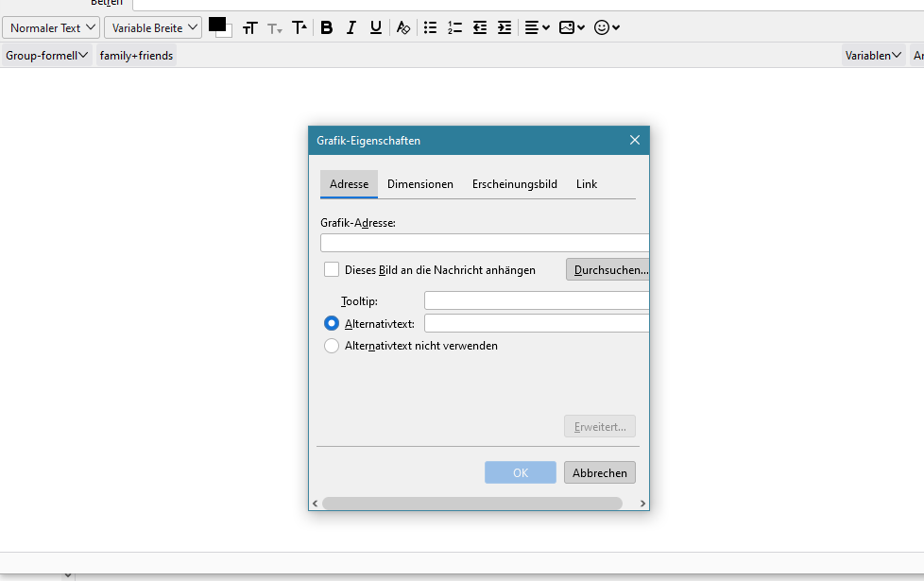Image resolution: width=924 pixels, height=581 pixels.
Task: Expand the Group-formell dropdown
Action: tap(46, 56)
